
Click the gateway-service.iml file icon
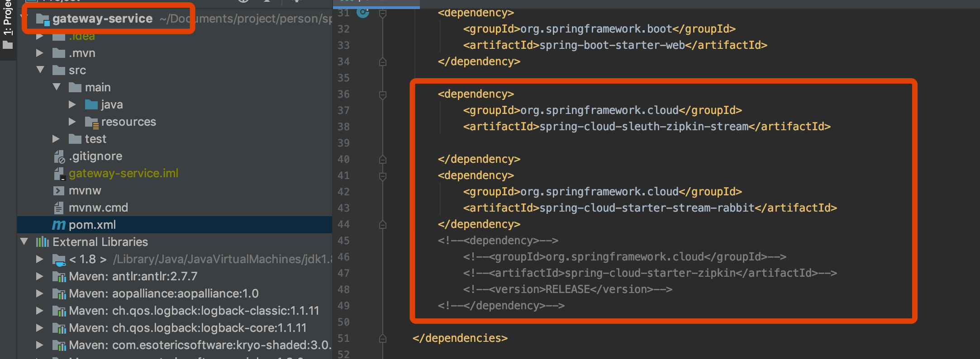(59, 174)
